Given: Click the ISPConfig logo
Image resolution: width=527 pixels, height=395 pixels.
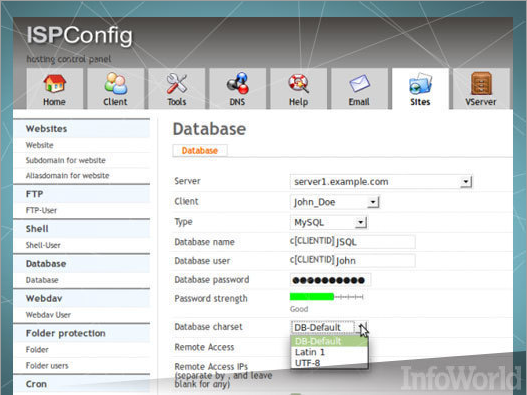Looking at the screenshot, I should tap(80, 35).
